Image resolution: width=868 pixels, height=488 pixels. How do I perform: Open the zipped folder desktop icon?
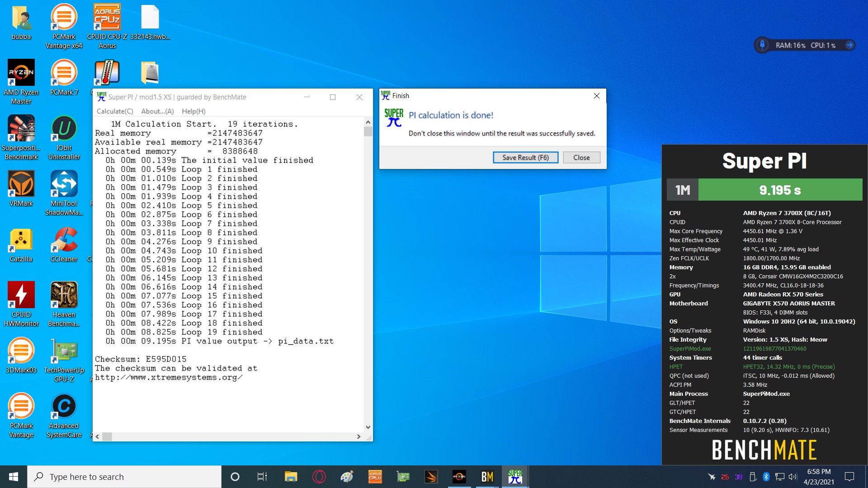[x=150, y=72]
